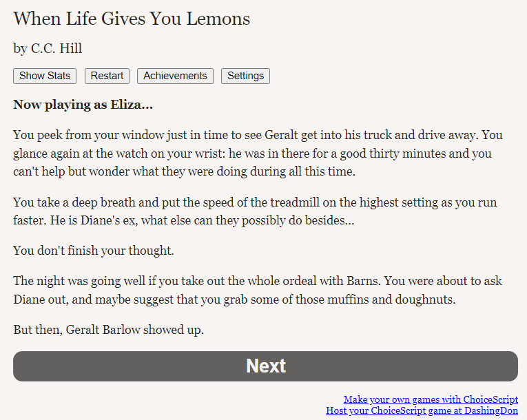
Task: Follow the 'Make your own games with ChoiceScript' link
Action: click(x=431, y=399)
